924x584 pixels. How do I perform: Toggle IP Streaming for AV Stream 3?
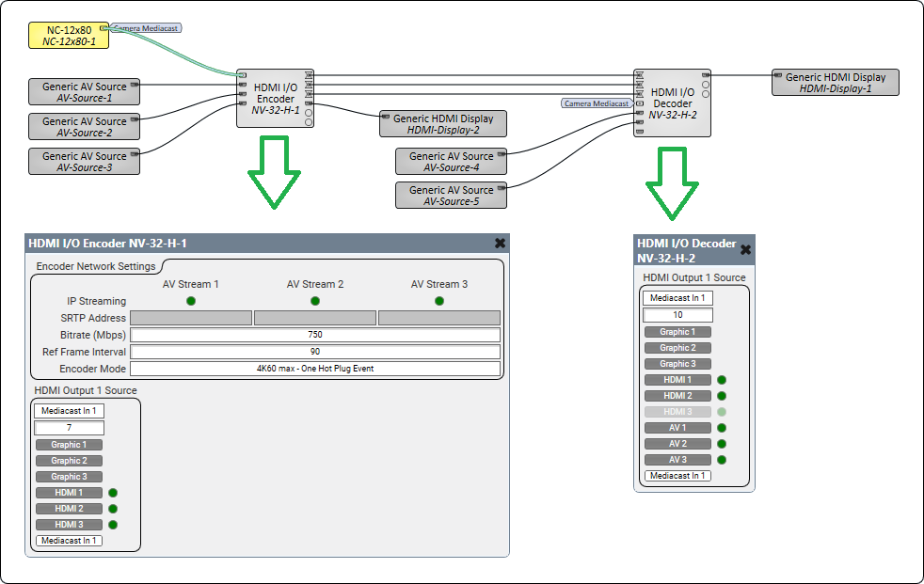tap(439, 301)
